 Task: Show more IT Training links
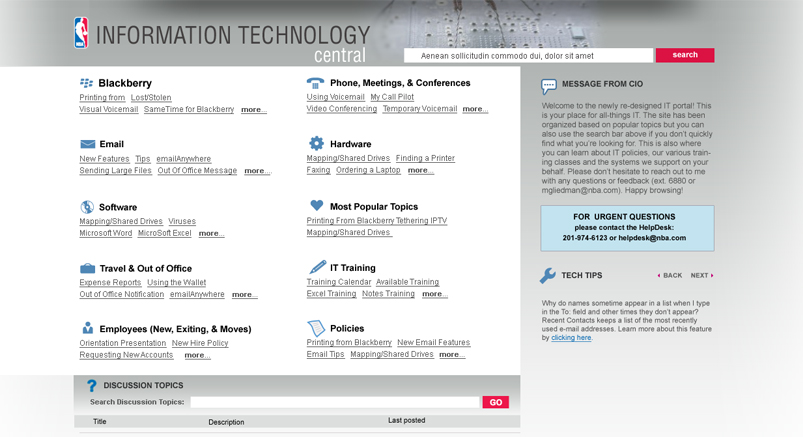pyautogui.click(x=434, y=295)
